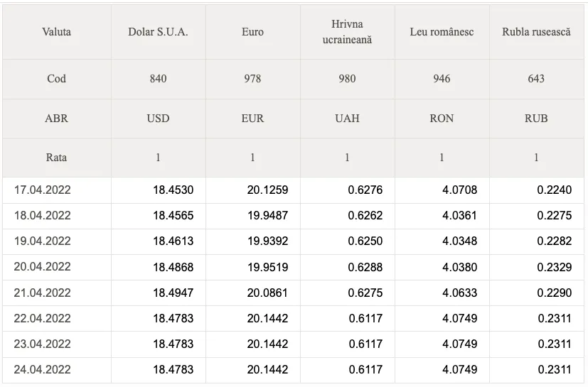Select the USD abbreviation cell
The height and width of the screenshot is (387, 588).
click(159, 119)
